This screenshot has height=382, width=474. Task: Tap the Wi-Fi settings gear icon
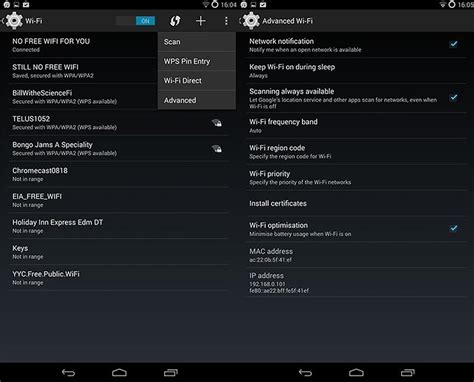coord(14,20)
